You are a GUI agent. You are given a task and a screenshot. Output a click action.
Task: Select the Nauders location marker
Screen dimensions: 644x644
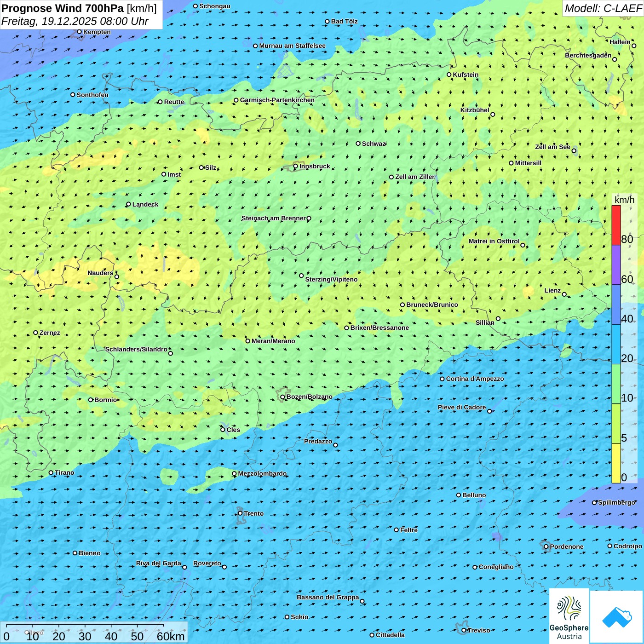click(117, 276)
